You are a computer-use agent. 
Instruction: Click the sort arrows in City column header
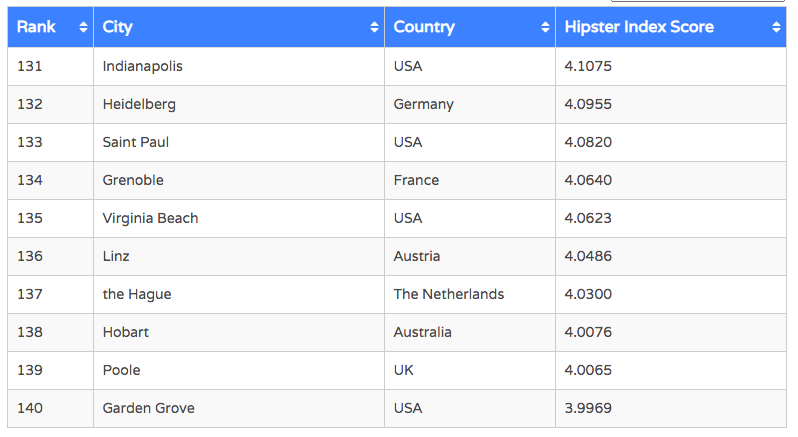click(374, 28)
